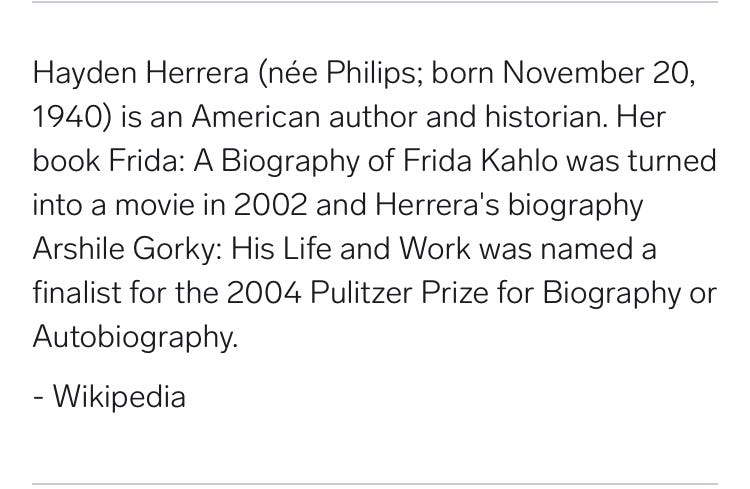Image resolution: width=750 pixels, height=489 pixels.
Task: Click the text 'November 20'
Action: point(596,73)
